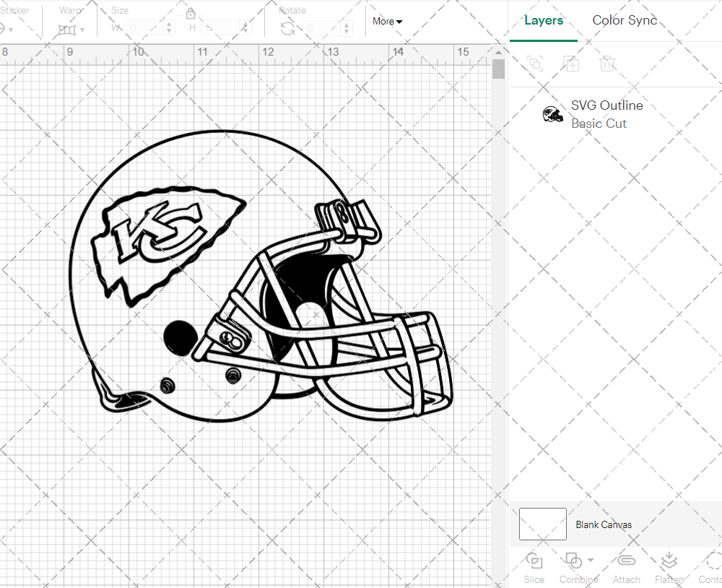This screenshot has width=722, height=588.
Task: Select the SVG Outline Basic Cut layer
Action: tap(606, 114)
